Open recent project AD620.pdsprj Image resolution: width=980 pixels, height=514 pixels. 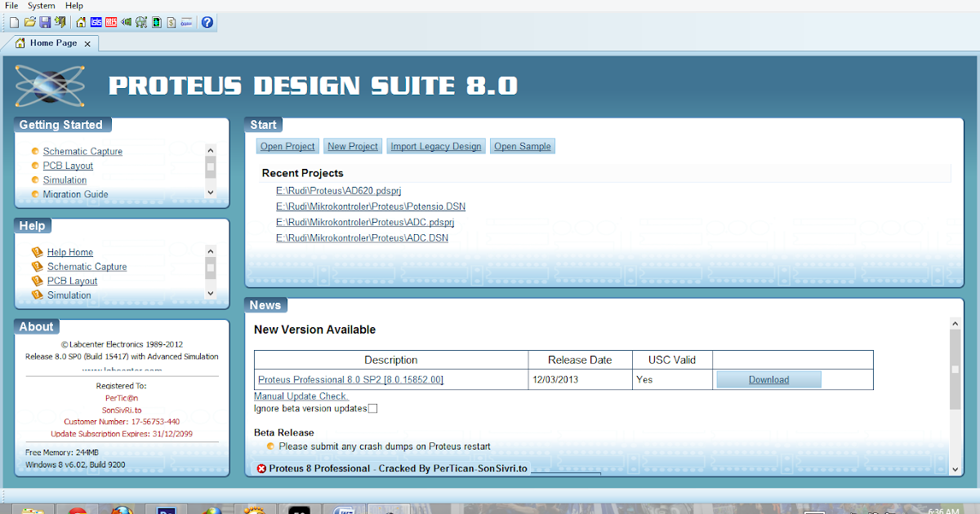click(339, 190)
